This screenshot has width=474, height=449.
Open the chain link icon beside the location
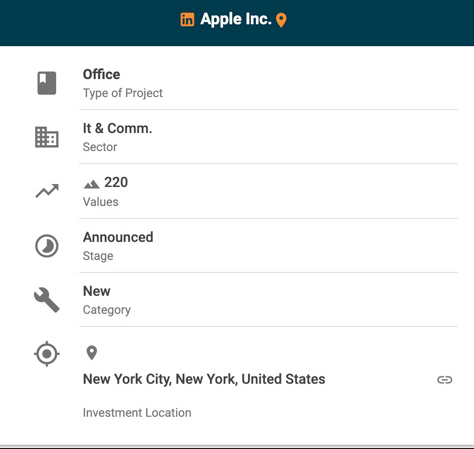coord(445,380)
